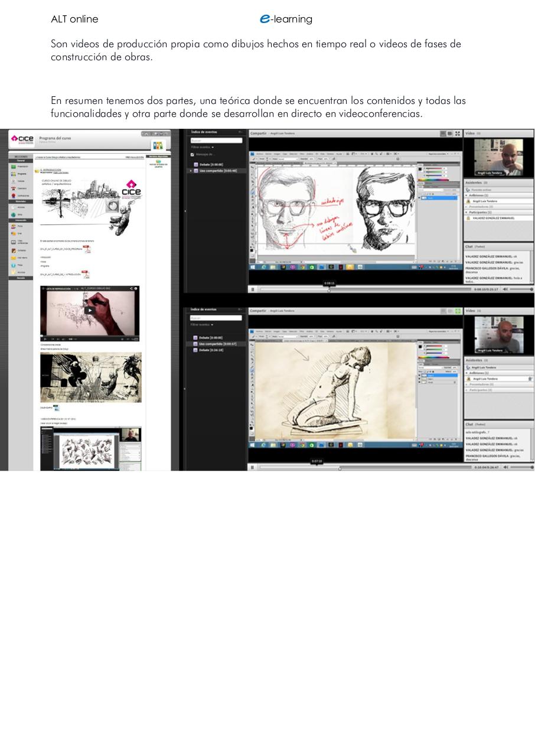Image resolution: width=535 pixels, height=756 pixels.
Task: Click the Buscar search field in Índice de eventos
Action: 216,141
